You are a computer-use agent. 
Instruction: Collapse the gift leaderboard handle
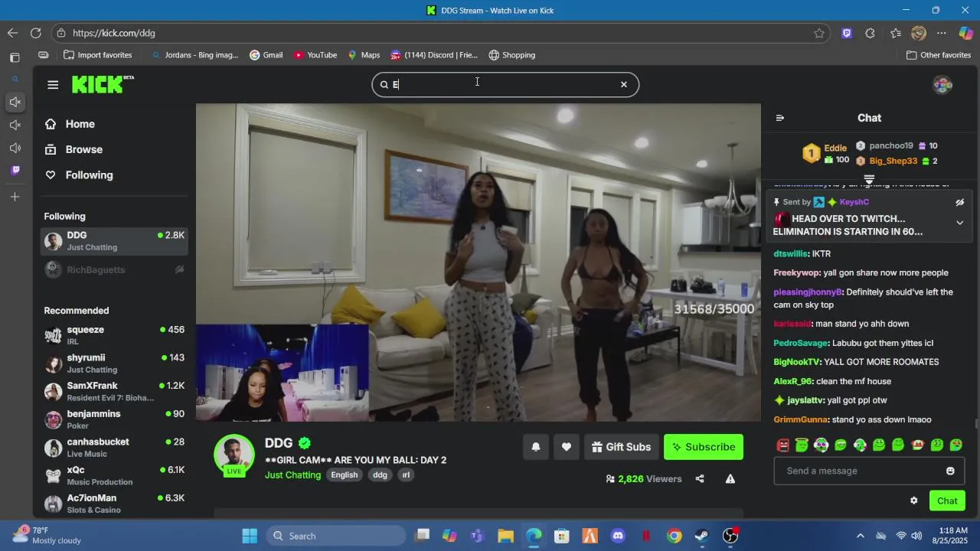869,179
